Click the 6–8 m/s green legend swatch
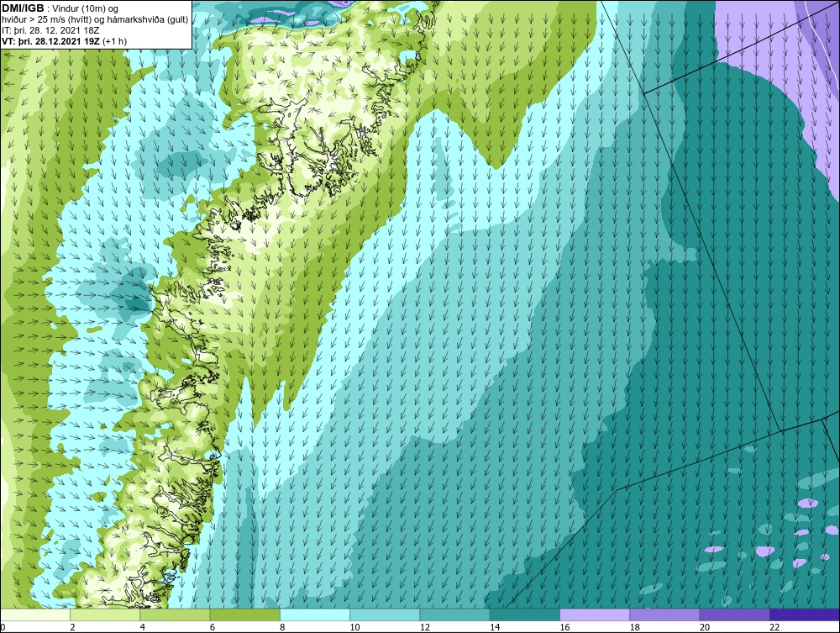Viewport: 840px width, 633px height. pos(245,615)
